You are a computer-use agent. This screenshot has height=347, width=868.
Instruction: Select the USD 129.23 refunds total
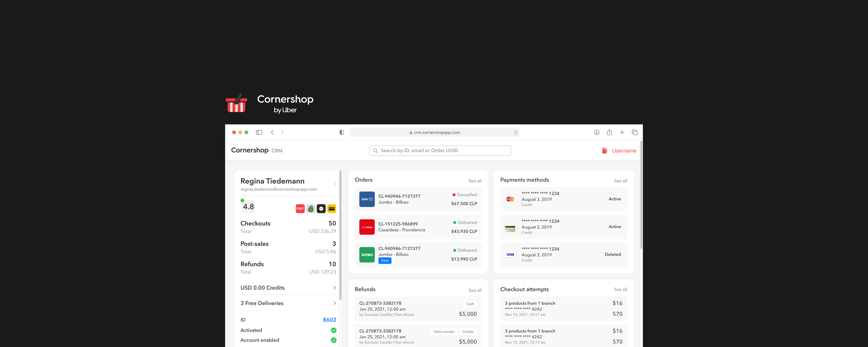tap(323, 272)
